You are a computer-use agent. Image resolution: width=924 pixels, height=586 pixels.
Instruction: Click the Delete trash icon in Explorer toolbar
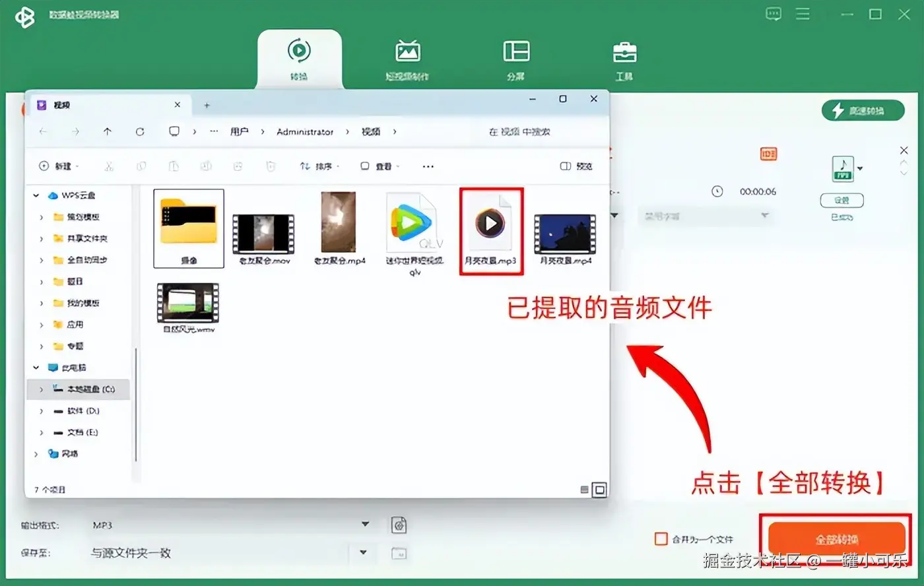[271, 166]
